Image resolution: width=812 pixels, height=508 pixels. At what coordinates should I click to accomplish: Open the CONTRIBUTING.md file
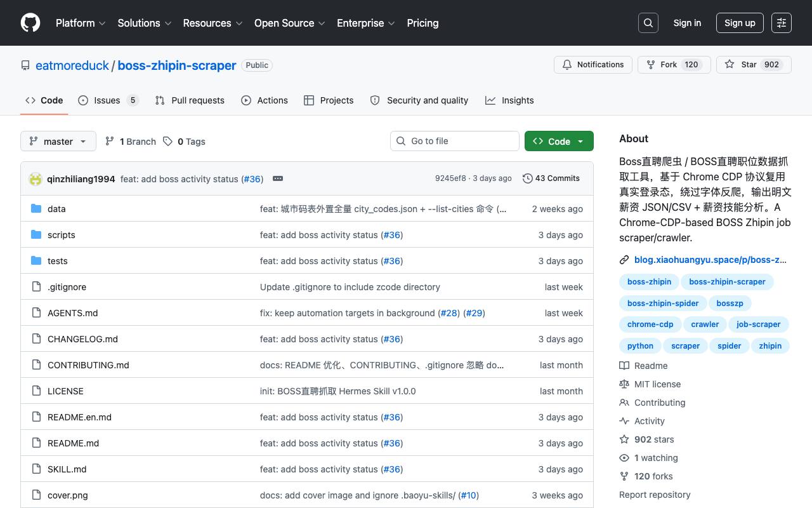pyautogui.click(x=88, y=365)
